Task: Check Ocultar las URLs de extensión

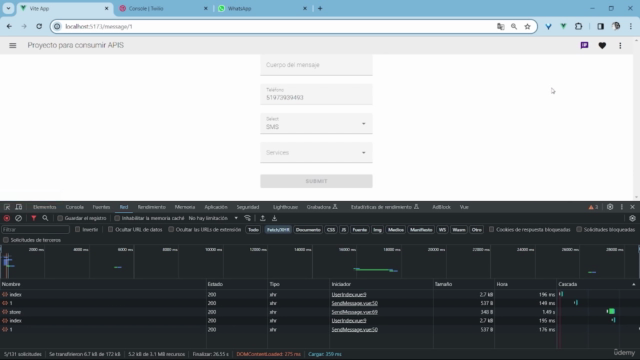Action: 171,229
